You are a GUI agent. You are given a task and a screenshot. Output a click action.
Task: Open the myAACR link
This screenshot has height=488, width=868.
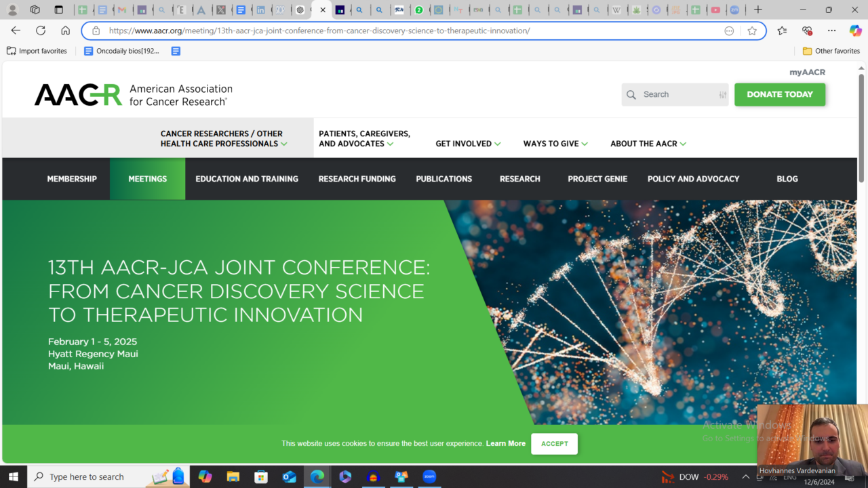click(x=807, y=72)
